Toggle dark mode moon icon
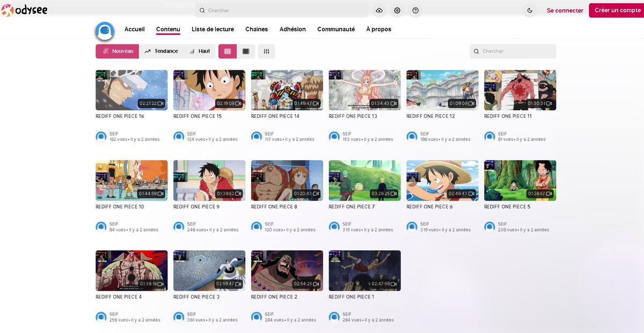This screenshot has width=644, height=333. click(x=530, y=10)
